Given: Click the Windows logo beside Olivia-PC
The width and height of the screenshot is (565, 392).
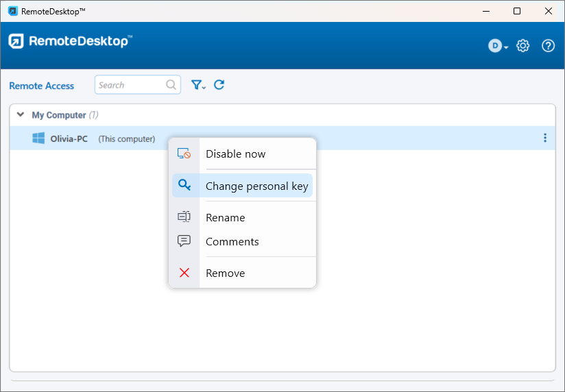Looking at the screenshot, I should pos(38,138).
